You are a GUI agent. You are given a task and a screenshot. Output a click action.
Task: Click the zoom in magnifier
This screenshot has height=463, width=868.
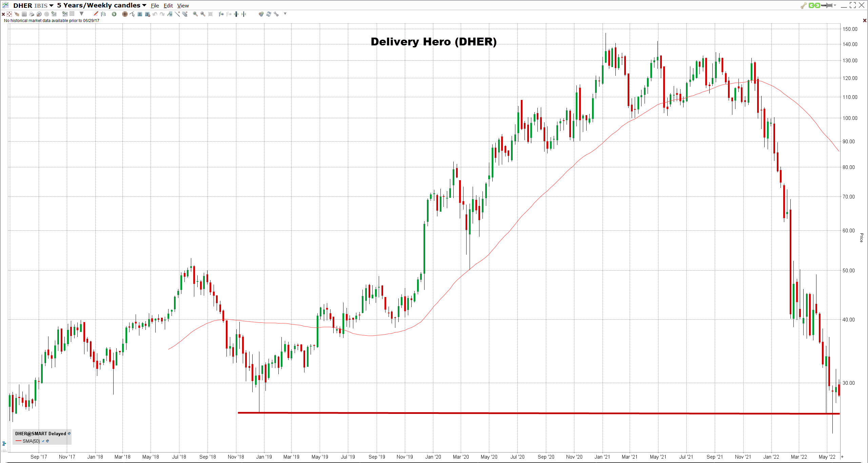[195, 14]
